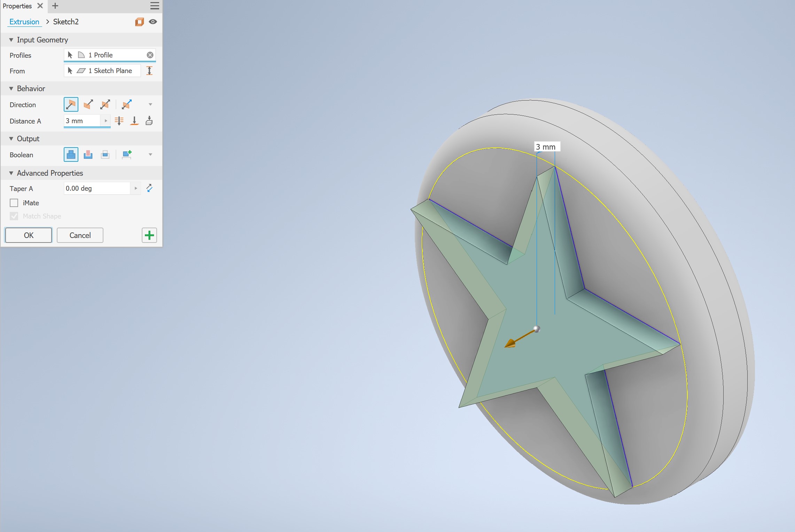Cancel the extrusion

click(80, 235)
